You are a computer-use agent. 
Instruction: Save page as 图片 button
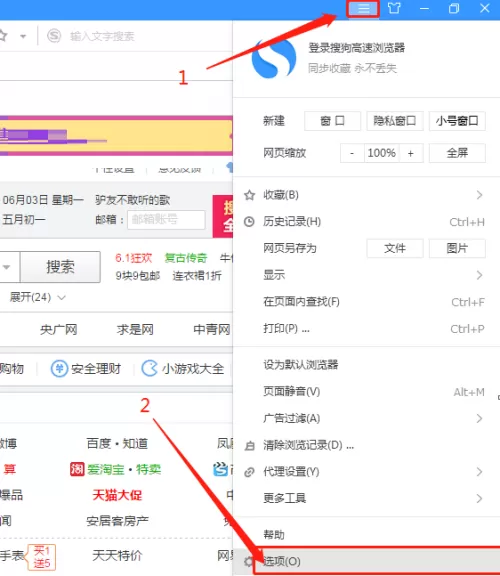[x=457, y=248]
